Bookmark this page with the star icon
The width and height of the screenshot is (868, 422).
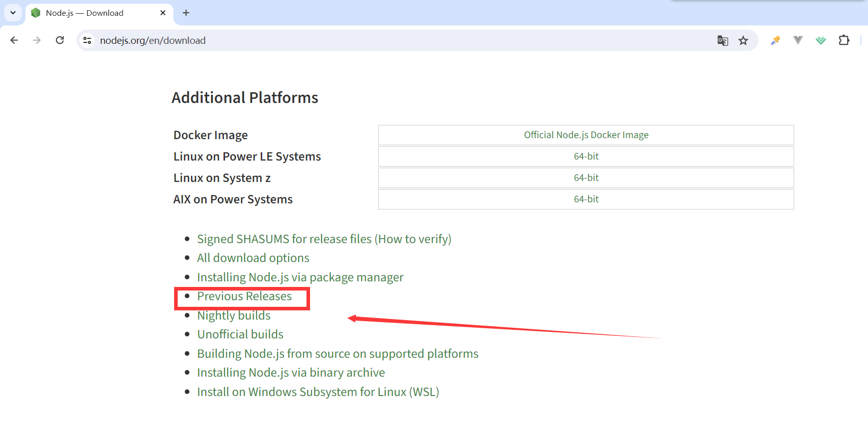tap(743, 40)
